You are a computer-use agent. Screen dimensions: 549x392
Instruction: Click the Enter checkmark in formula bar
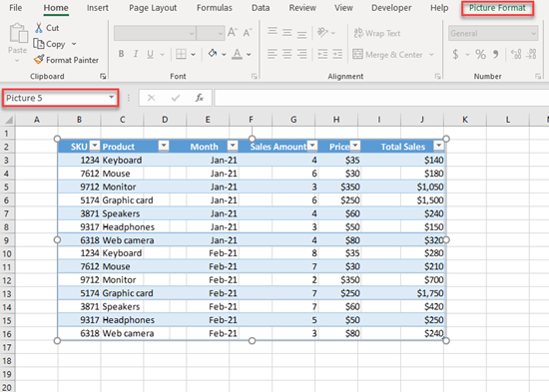pyautogui.click(x=176, y=98)
